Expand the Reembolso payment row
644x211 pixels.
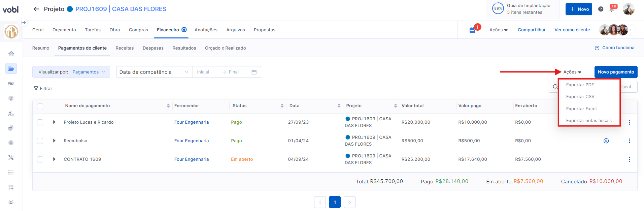pyautogui.click(x=54, y=141)
